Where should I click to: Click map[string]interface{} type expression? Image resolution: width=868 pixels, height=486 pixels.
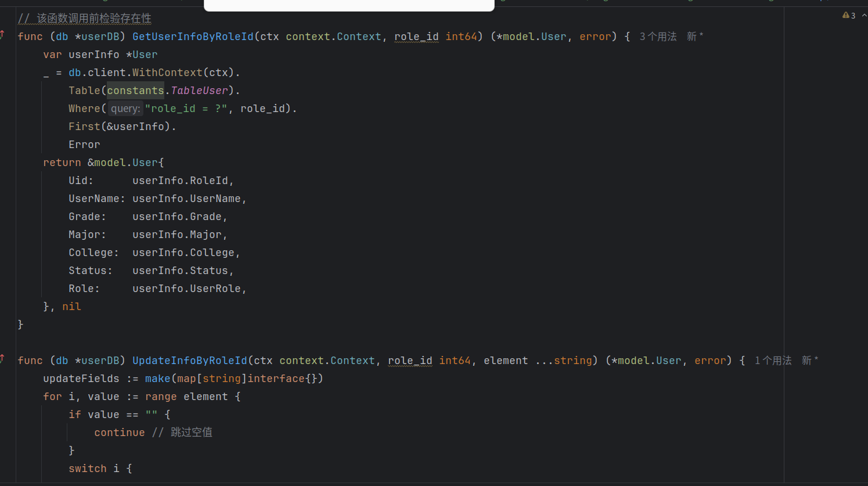click(x=247, y=379)
